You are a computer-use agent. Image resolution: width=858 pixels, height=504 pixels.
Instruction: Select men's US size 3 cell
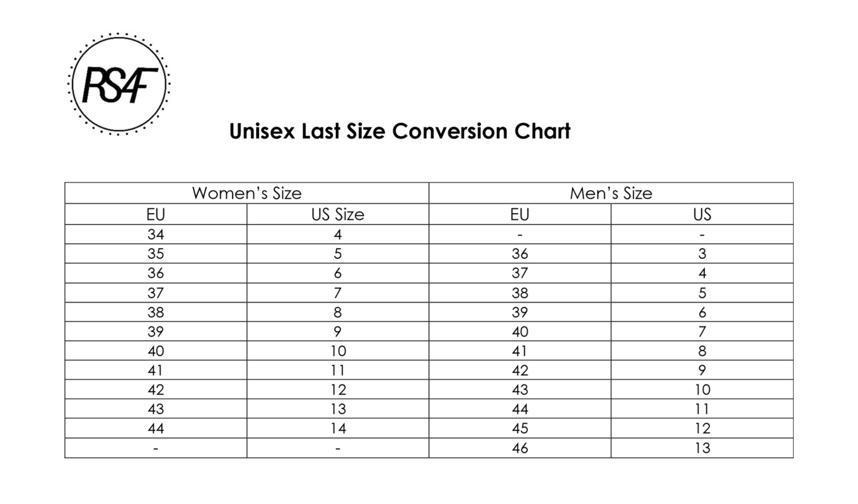coord(702,254)
